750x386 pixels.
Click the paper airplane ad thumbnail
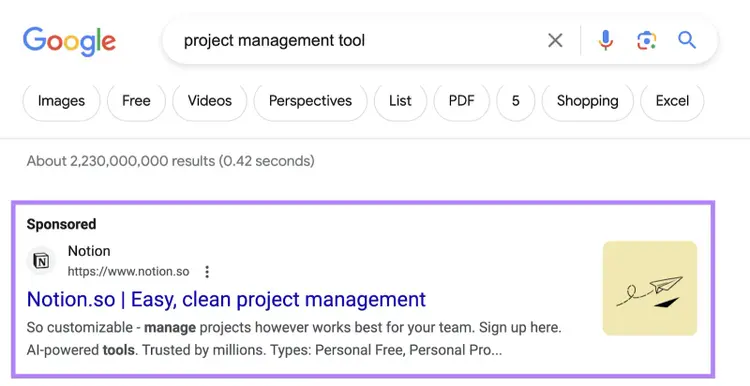650,288
